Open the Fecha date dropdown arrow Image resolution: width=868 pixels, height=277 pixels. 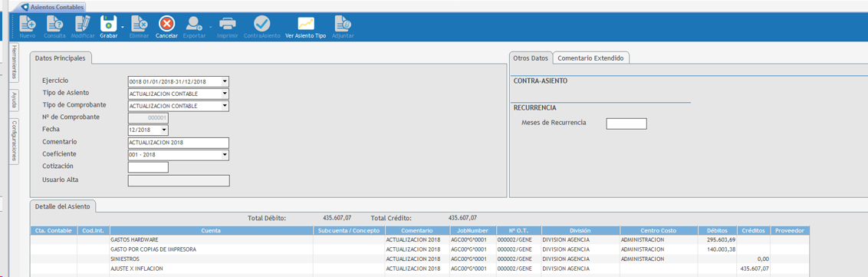pyautogui.click(x=164, y=130)
